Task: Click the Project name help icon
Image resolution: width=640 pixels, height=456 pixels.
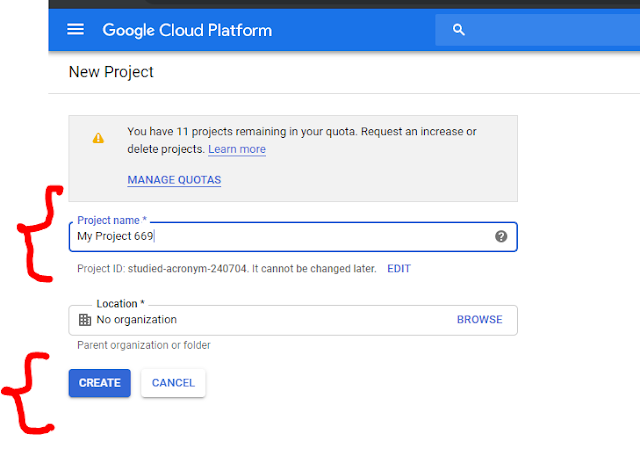Action: (501, 237)
